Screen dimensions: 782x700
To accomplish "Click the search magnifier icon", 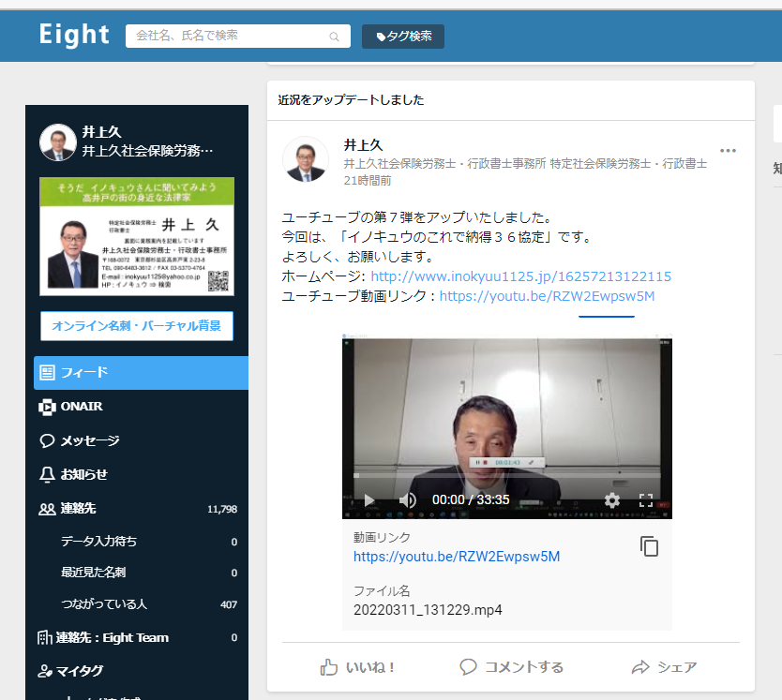I will (334, 37).
